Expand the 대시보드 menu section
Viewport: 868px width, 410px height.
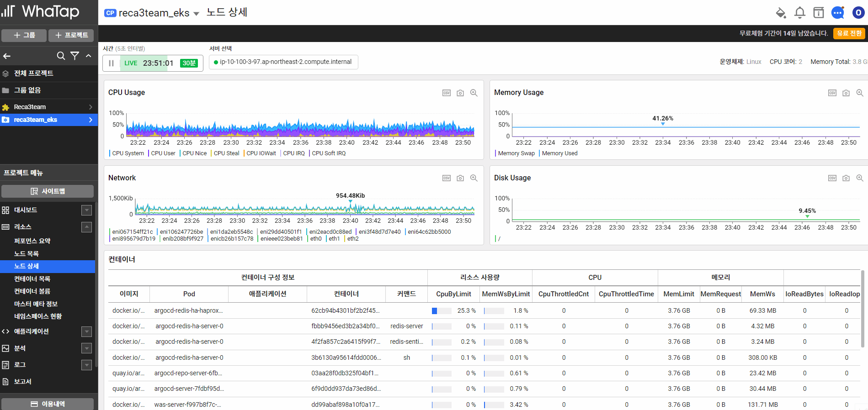coord(86,210)
